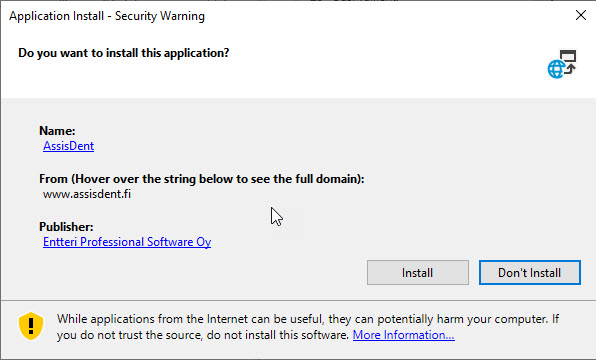
Task: Click the 'While applications from the Internet' warning line
Action: [308, 319]
